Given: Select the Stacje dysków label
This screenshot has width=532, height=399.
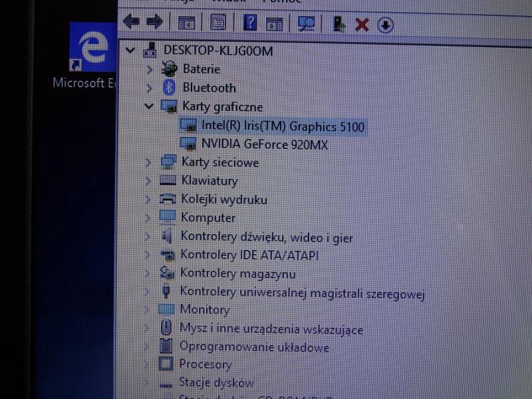Looking at the screenshot, I should (217, 383).
